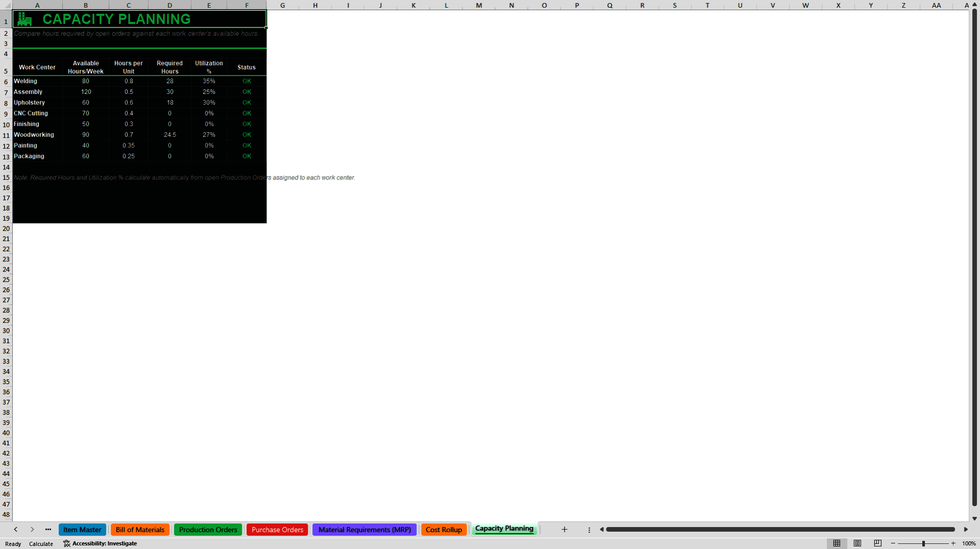Viewport: 980px width, 549px height.
Task: Open the Bill of Materials sheet
Action: [x=140, y=530]
